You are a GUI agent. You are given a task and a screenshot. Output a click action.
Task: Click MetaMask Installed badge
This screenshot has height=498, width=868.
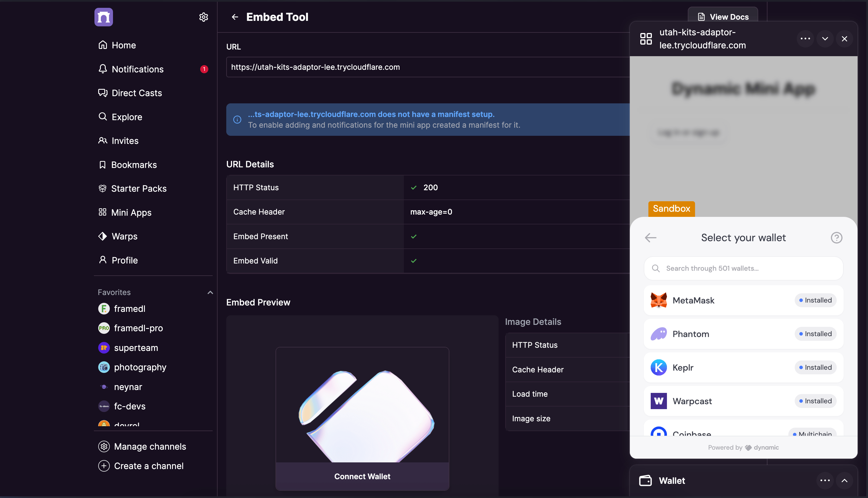[815, 300]
